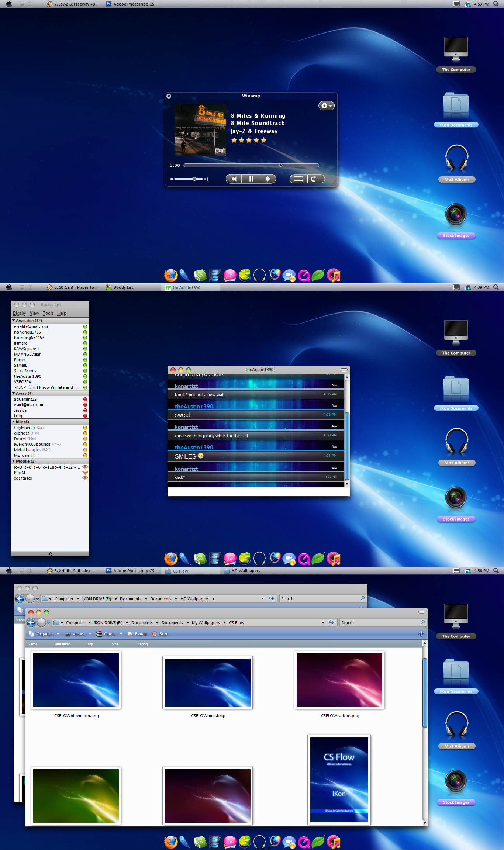Skip to previous track in Winamp
This screenshot has height=850, width=504.
click(x=234, y=179)
